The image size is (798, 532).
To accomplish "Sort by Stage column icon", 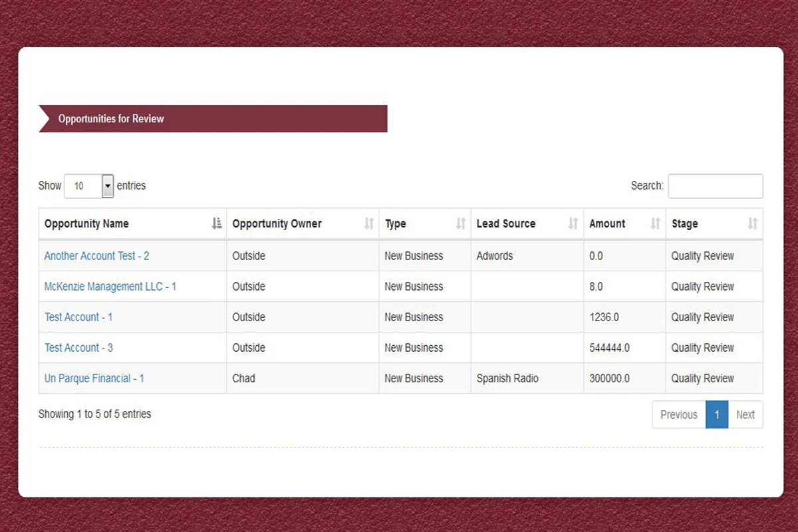I will tap(752, 223).
